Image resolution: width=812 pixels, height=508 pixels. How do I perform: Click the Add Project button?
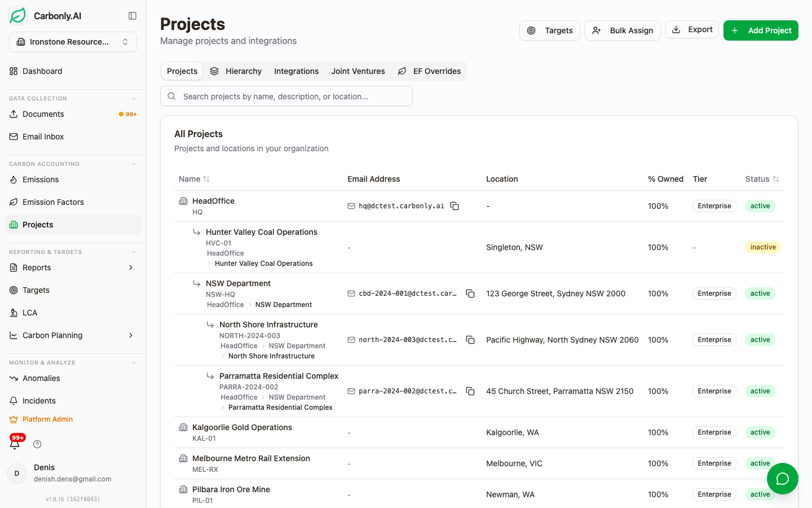761,30
